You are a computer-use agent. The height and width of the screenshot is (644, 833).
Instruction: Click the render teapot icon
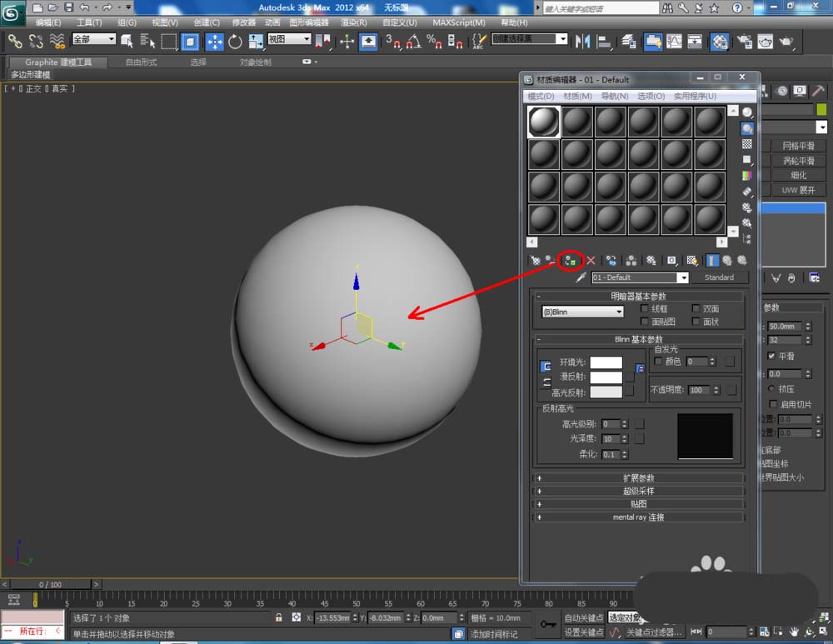click(x=786, y=41)
